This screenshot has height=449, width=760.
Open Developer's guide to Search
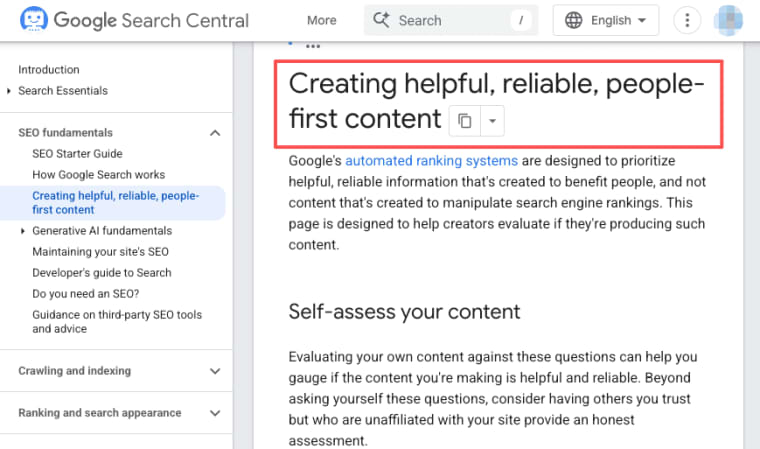pyautogui.click(x=102, y=273)
